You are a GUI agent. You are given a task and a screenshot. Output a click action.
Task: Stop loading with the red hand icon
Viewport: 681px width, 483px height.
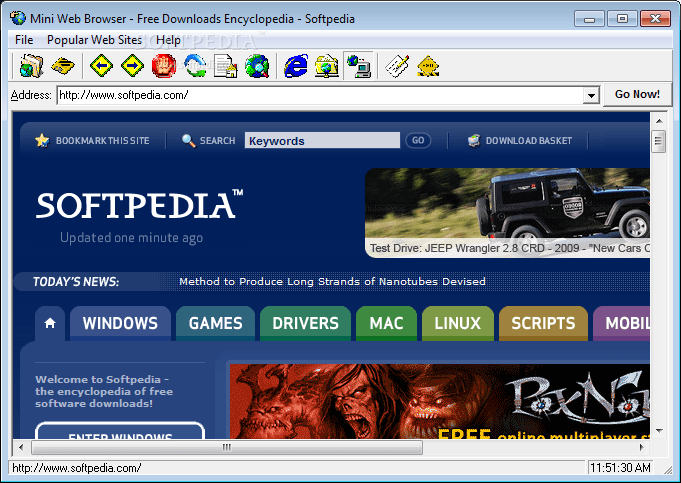pos(164,66)
